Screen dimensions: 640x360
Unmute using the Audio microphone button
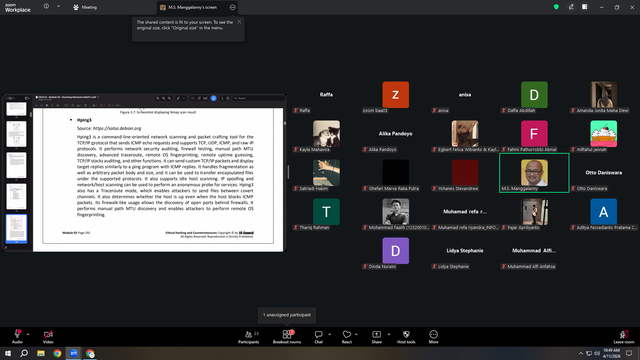tap(17, 336)
